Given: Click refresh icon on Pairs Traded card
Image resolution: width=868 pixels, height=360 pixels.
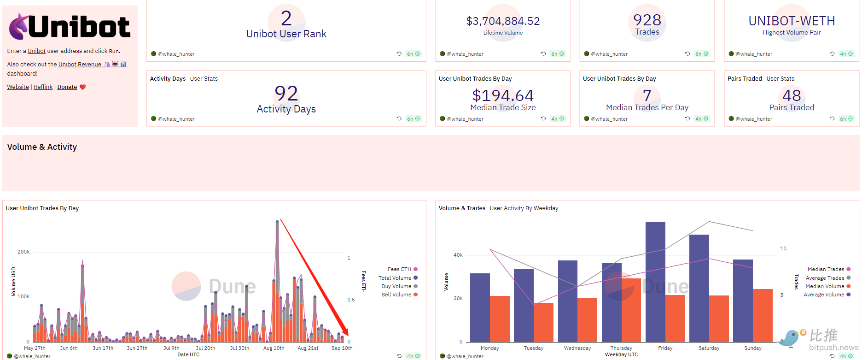Looking at the screenshot, I should coord(832,119).
